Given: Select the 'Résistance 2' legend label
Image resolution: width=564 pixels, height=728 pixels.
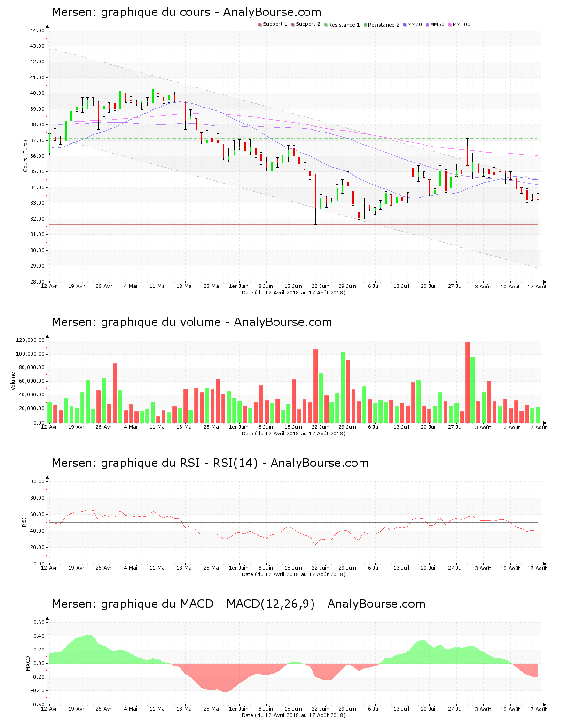Looking at the screenshot, I should (384, 25).
